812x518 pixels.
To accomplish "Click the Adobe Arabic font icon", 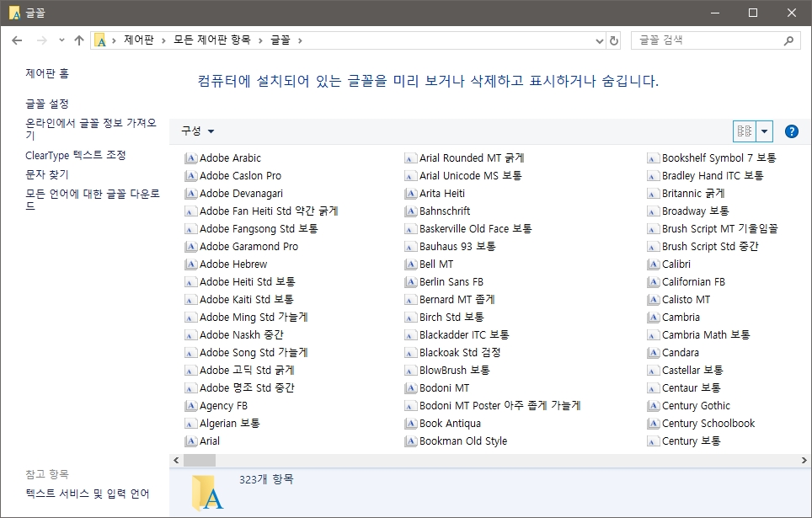I will tap(191, 158).
